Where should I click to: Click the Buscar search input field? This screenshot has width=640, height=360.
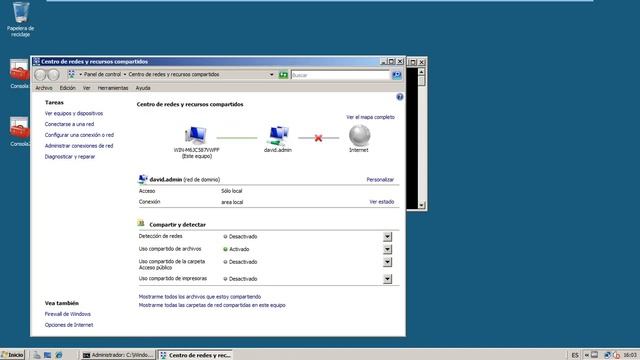pos(340,75)
